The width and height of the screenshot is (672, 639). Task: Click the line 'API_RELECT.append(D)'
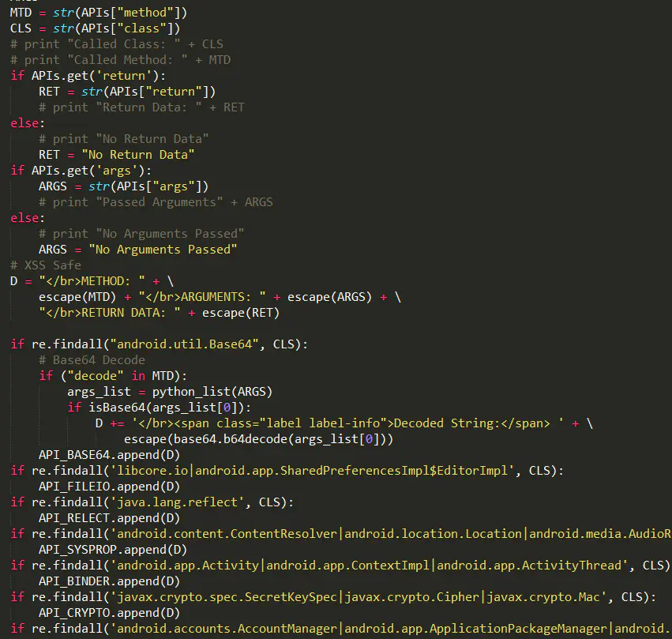click(109, 518)
